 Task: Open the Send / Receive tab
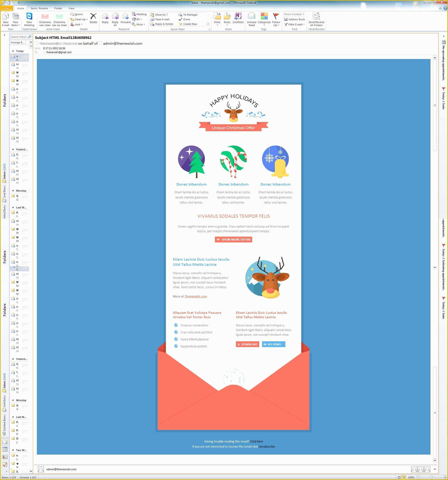(x=39, y=8)
